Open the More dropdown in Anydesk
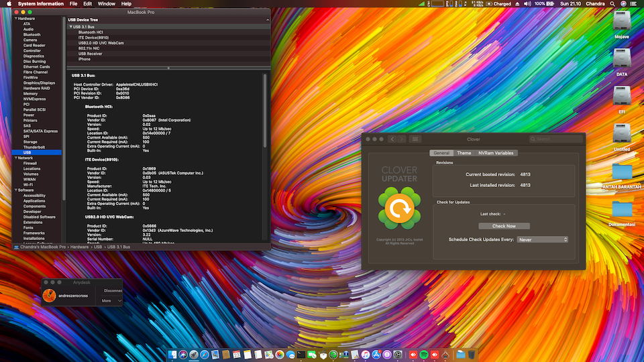The width and height of the screenshot is (644, 362). click(111, 301)
